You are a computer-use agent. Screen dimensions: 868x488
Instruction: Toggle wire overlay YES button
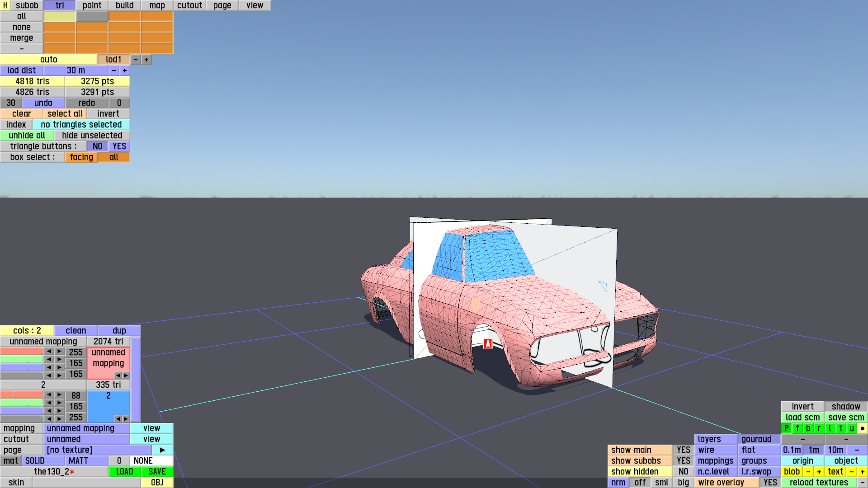(x=770, y=483)
